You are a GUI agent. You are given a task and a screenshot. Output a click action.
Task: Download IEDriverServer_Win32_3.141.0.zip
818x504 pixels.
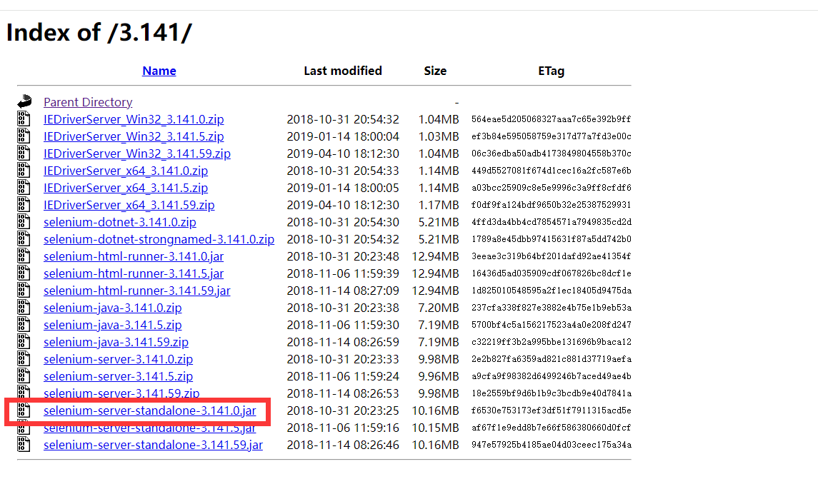click(134, 119)
